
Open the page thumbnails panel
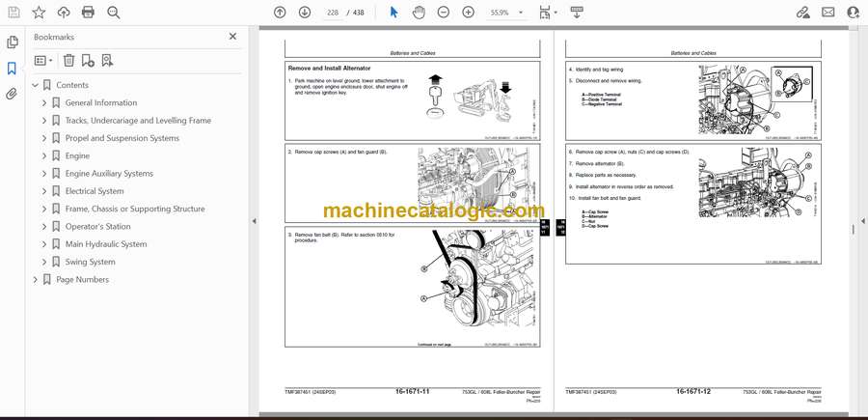tap(13, 42)
